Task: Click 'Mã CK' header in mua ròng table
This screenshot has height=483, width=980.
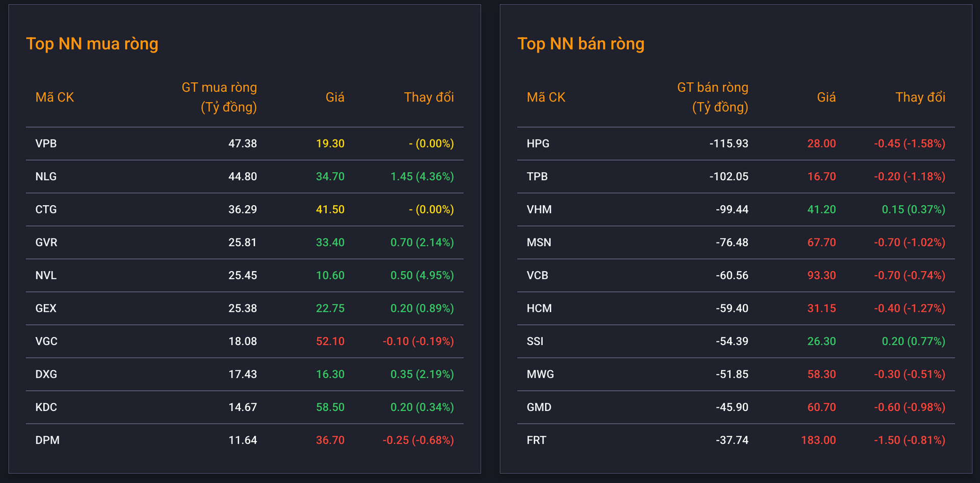Action: tap(55, 97)
